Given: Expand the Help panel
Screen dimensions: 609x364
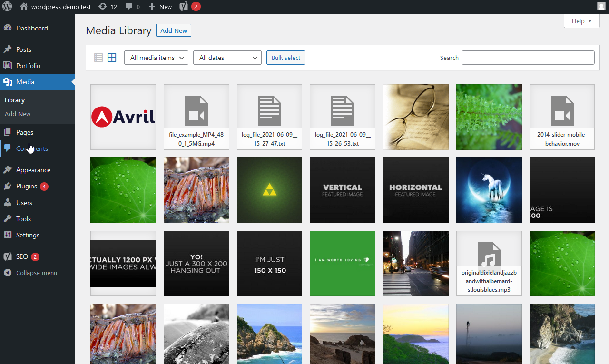Looking at the screenshot, I should 581,21.
